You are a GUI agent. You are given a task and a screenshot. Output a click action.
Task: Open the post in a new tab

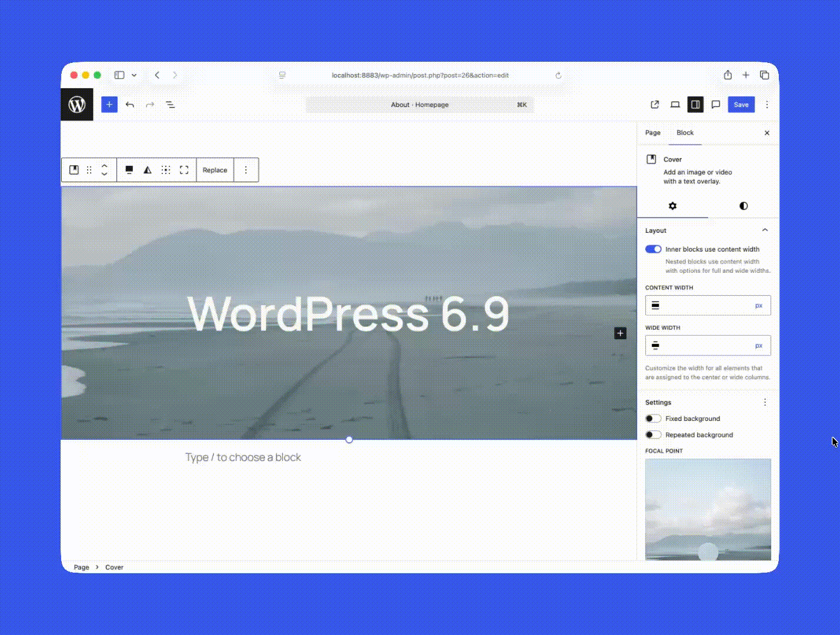click(x=655, y=104)
